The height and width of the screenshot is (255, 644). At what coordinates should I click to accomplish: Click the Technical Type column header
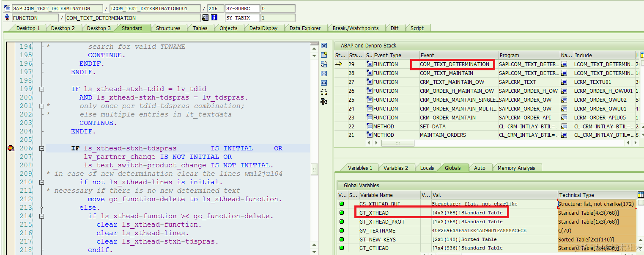[597, 195]
